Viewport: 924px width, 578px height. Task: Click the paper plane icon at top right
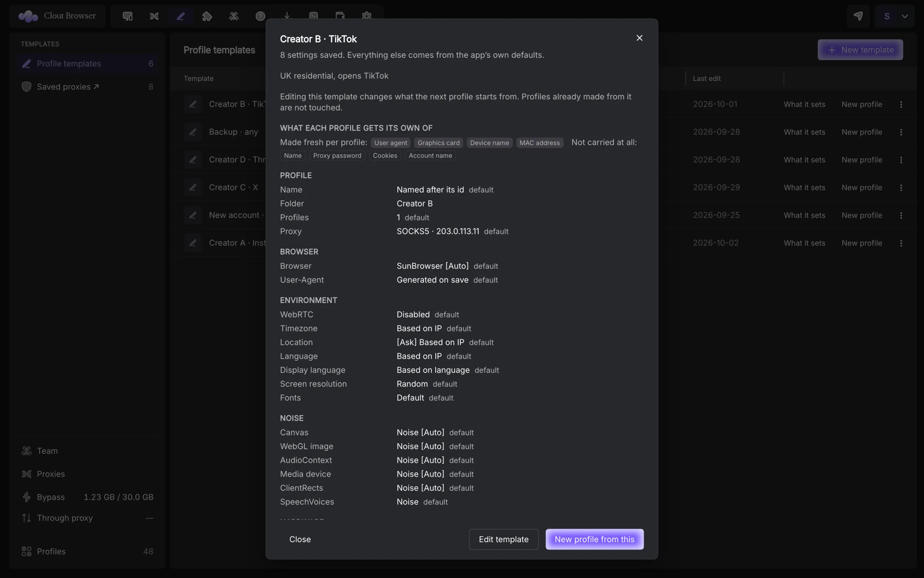click(858, 16)
